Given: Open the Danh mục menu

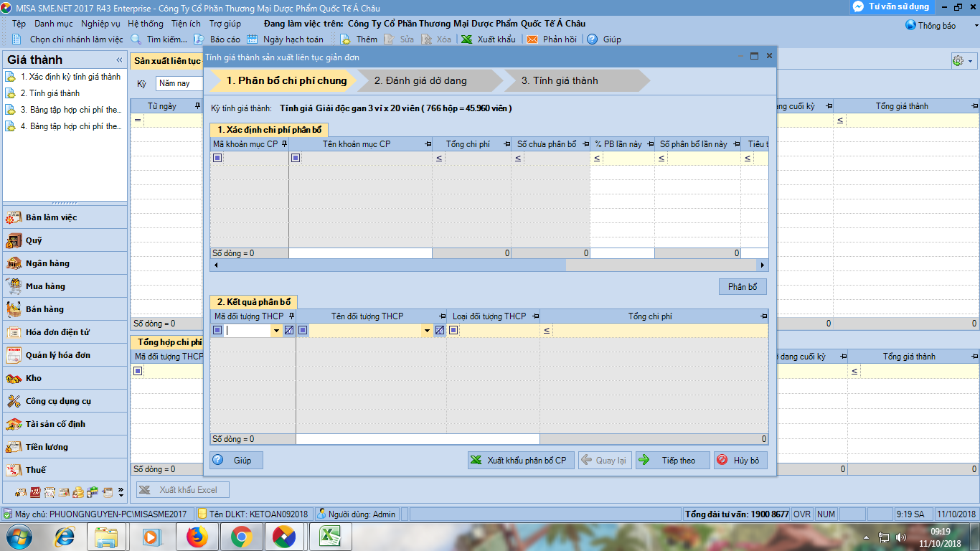Looking at the screenshot, I should (54, 24).
